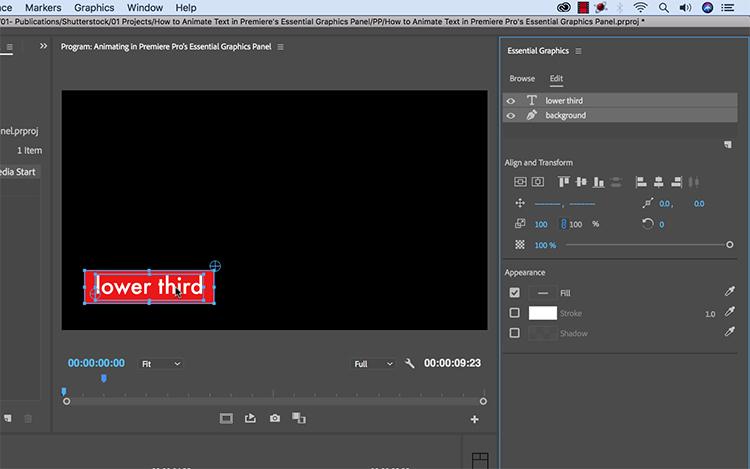Open the Program monitor wrench settings
The image size is (750, 469).
tap(409, 364)
